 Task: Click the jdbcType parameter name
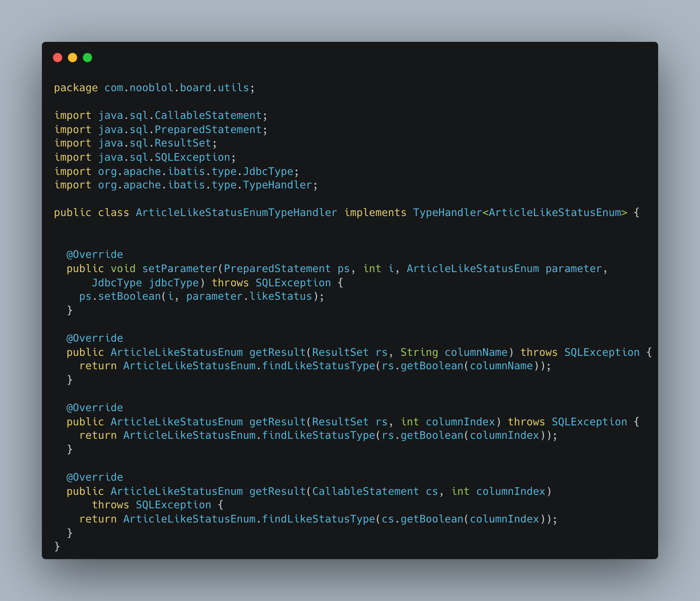click(174, 283)
